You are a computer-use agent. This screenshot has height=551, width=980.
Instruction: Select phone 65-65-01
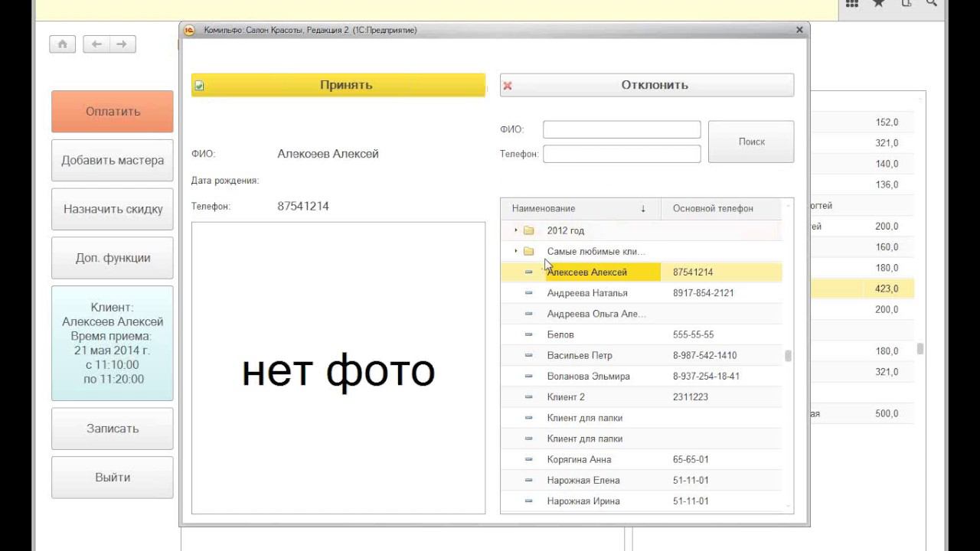691,459
